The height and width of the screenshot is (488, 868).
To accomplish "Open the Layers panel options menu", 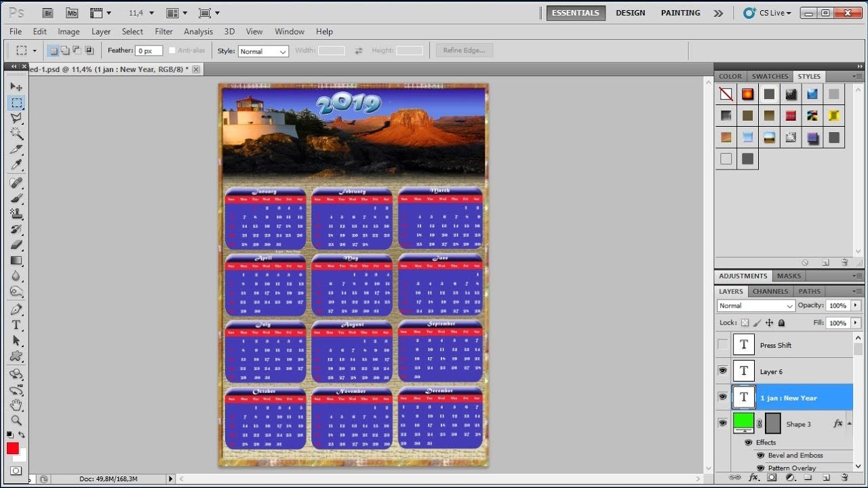I will pyautogui.click(x=857, y=291).
